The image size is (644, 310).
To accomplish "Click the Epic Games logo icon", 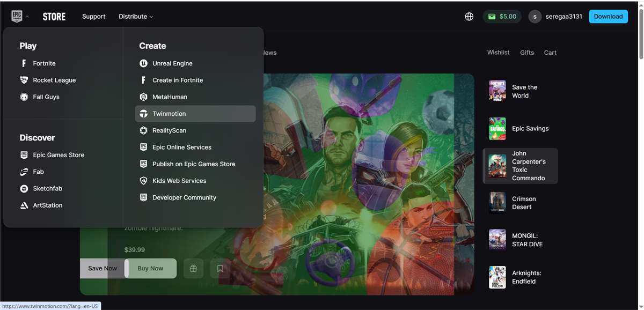I will click(x=17, y=17).
